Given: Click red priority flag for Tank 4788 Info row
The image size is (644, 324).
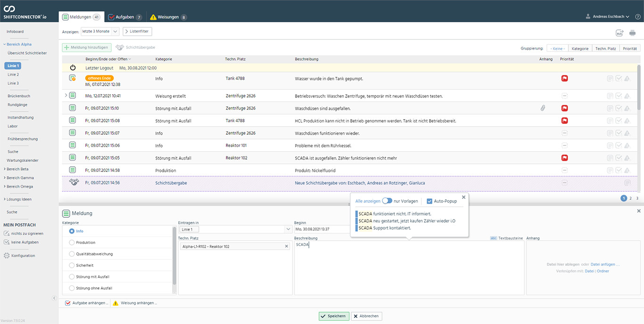Looking at the screenshot, I should [x=564, y=79].
